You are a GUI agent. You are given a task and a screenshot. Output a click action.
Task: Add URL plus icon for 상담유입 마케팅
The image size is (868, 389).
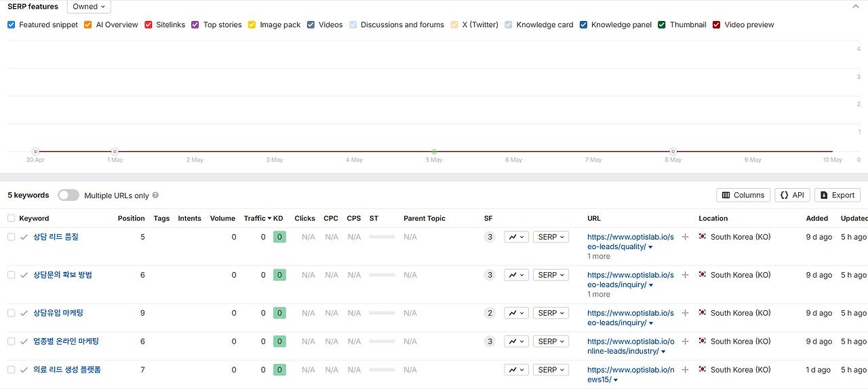point(685,313)
